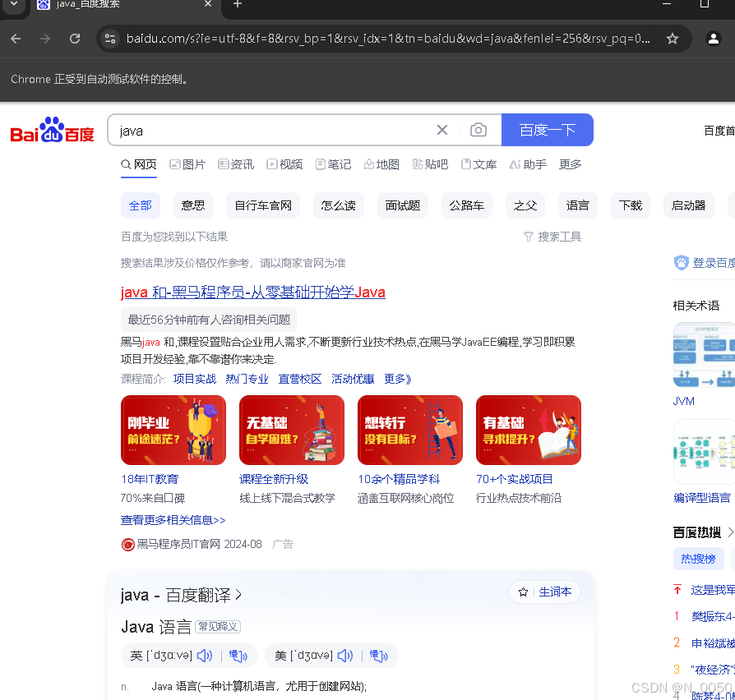Select the 语言 filter chip
The width and height of the screenshot is (735, 700).
pos(578,205)
